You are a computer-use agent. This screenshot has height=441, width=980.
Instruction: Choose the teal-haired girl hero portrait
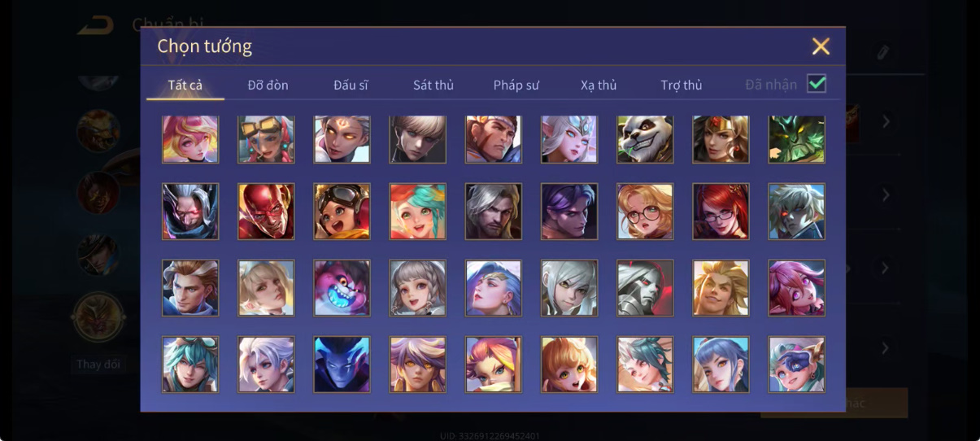[417, 212]
